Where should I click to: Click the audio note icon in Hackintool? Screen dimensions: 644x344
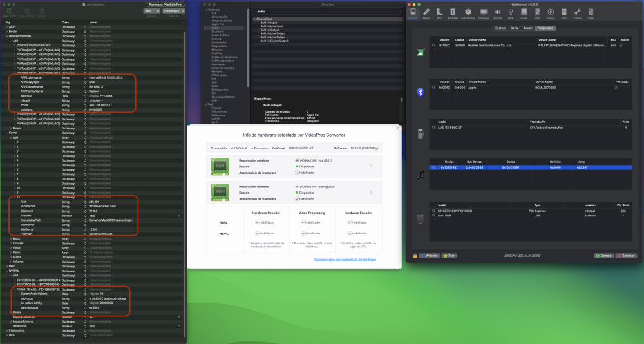click(421, 175)
